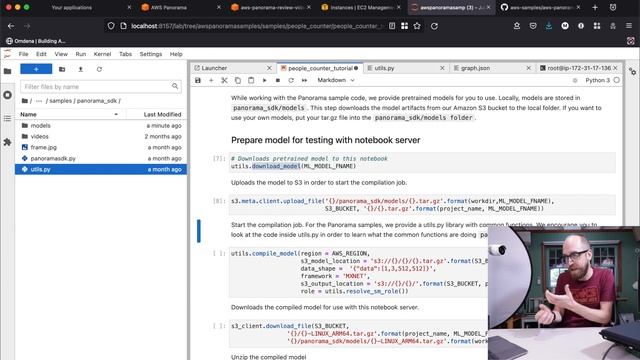
Task: Click the utils.download_model code cell
Action: 422,162
